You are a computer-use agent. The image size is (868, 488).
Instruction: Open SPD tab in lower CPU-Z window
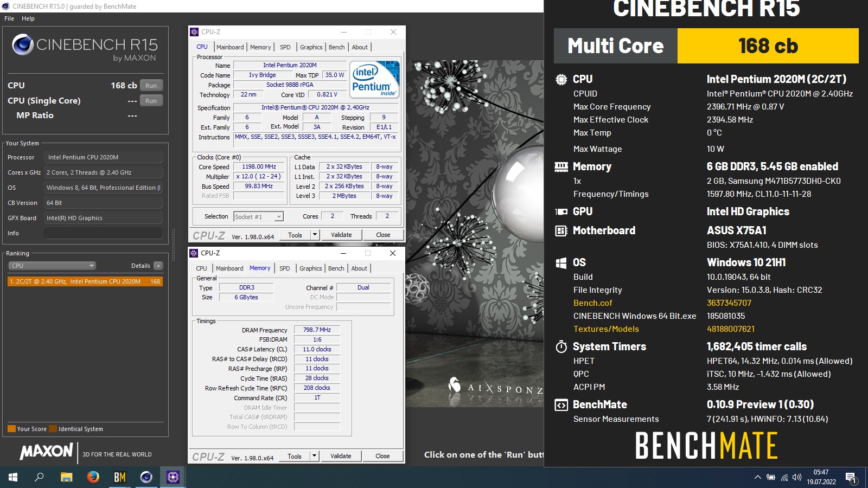point(285,268)
